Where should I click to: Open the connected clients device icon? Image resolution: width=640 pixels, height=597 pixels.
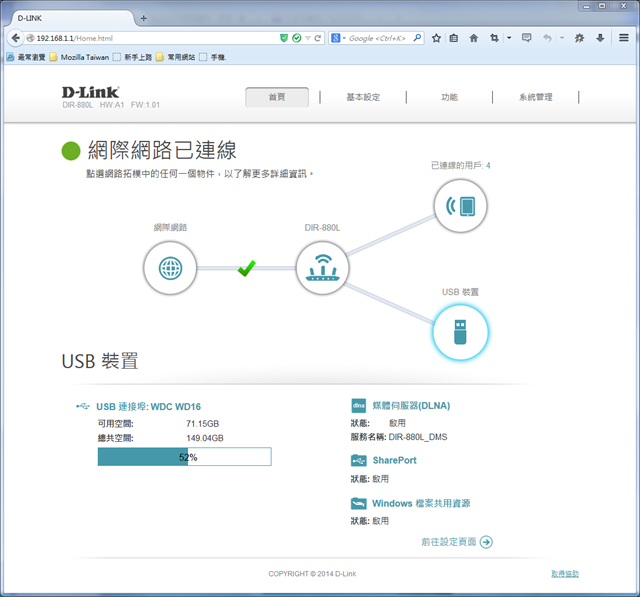(460, 206)
